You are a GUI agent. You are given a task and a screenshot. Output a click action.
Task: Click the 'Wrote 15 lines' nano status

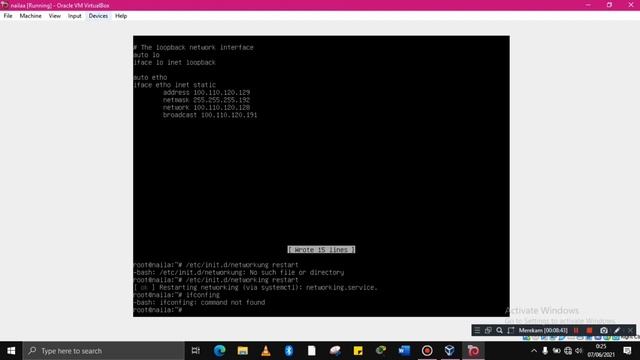[321, 249]
